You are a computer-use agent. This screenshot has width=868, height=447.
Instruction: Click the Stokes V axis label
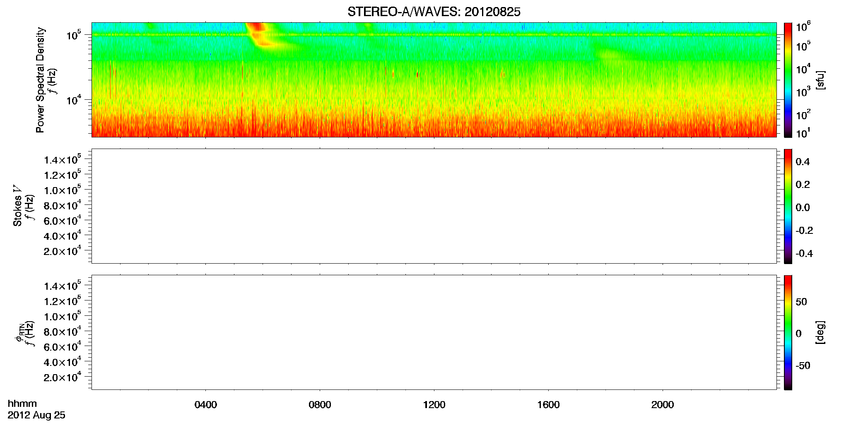click(x=18, y=206)
